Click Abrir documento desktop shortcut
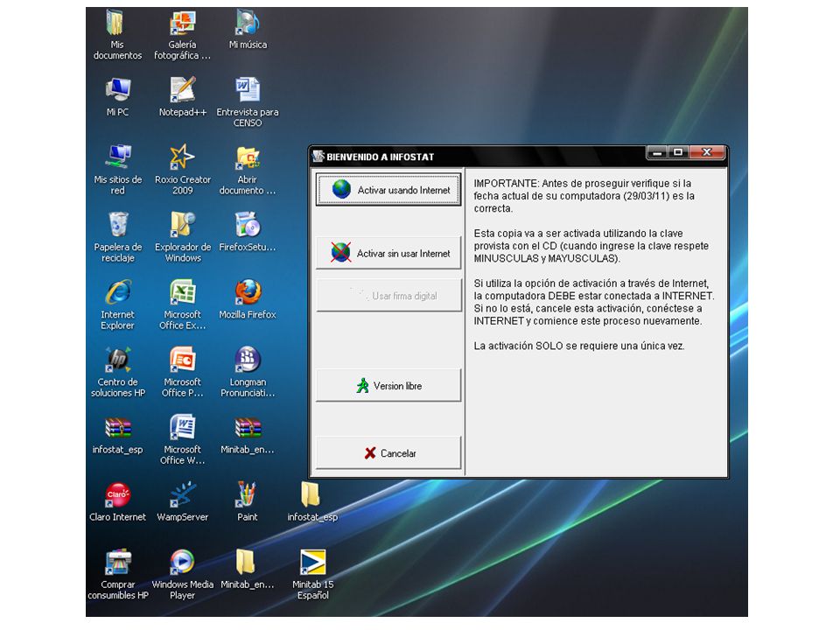This screenshot has width=840, height=630. (248, 169)
